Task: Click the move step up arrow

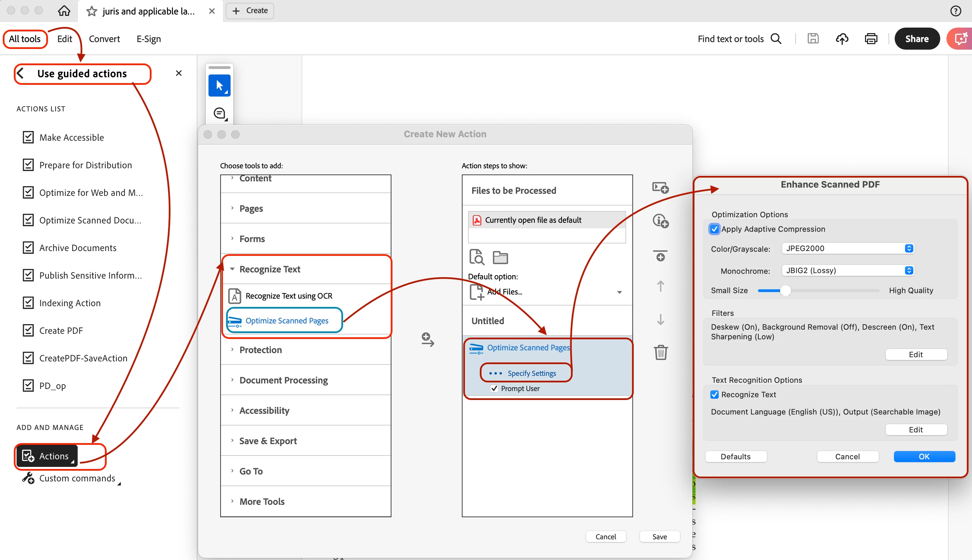Action: pyautogui.click(x=661, y=286)
